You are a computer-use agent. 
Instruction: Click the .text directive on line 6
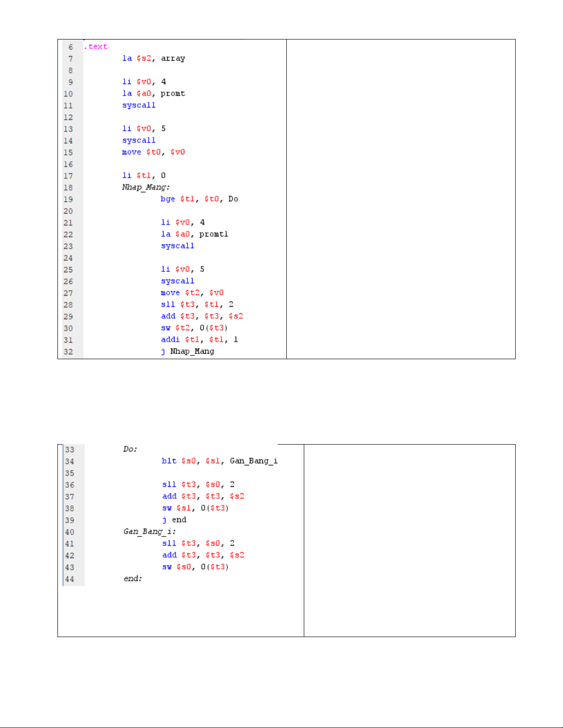click(96, 47)
